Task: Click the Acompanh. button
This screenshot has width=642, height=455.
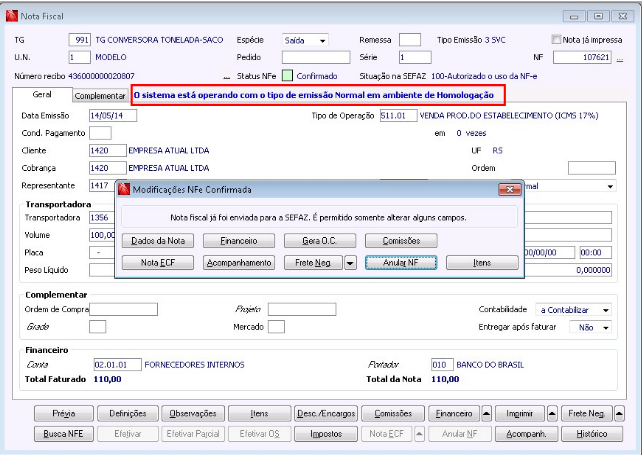Action: click(526, 434)
